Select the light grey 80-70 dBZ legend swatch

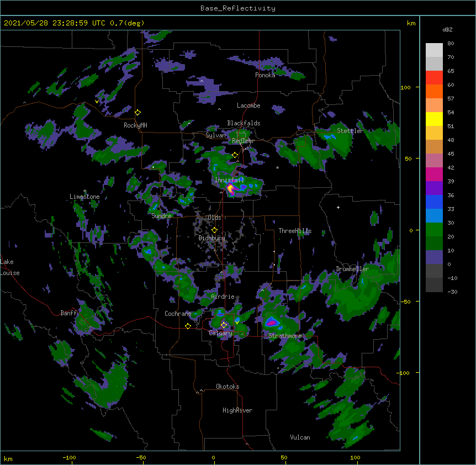pyautogui.click(x=434, y=50)
